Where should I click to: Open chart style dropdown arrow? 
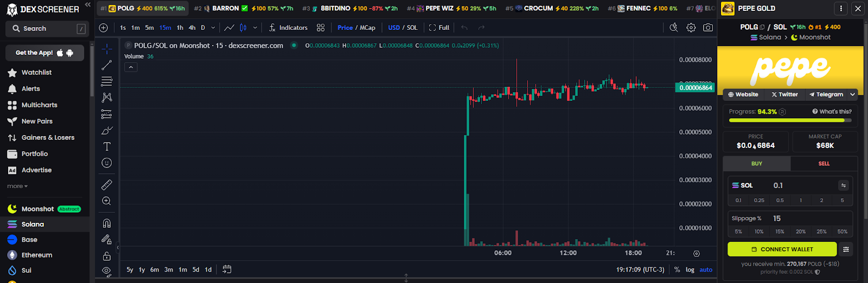click(255, 28)
